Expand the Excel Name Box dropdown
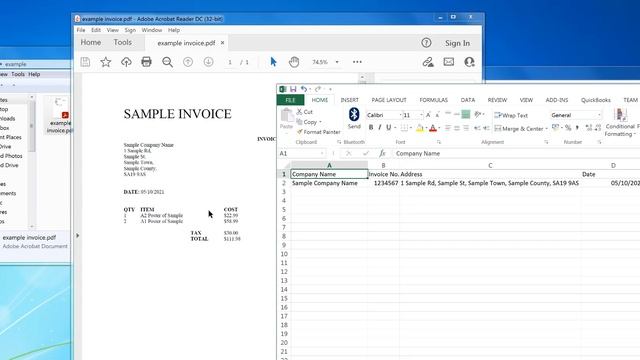640x360 pixels. point(322,153)
